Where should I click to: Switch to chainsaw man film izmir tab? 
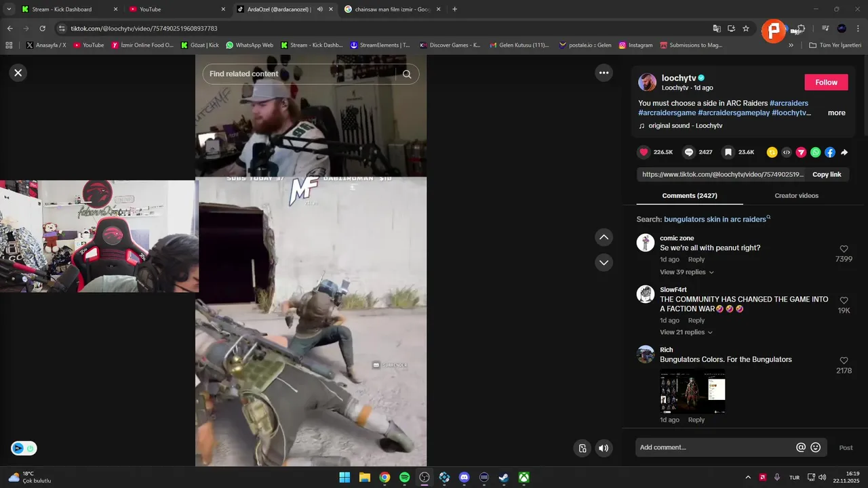click(x=393, y=9)
